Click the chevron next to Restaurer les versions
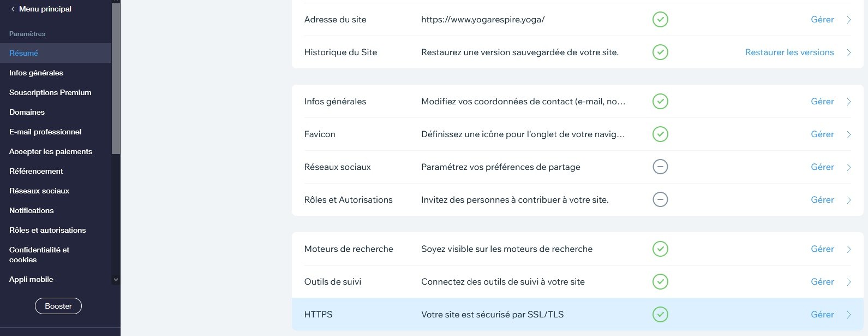868x336 pixels. pyautogui.click(x=848, y=52)
